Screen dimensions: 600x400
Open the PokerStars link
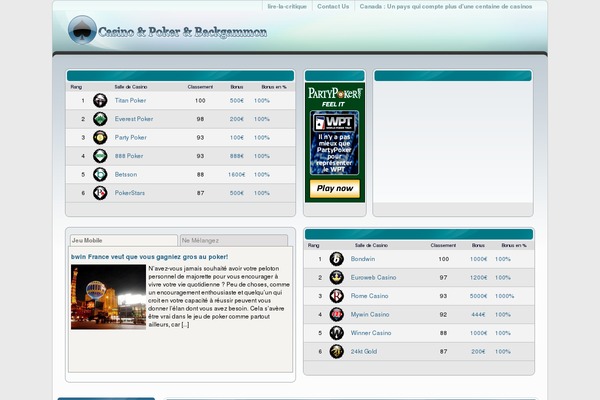[x=130, y=193]
